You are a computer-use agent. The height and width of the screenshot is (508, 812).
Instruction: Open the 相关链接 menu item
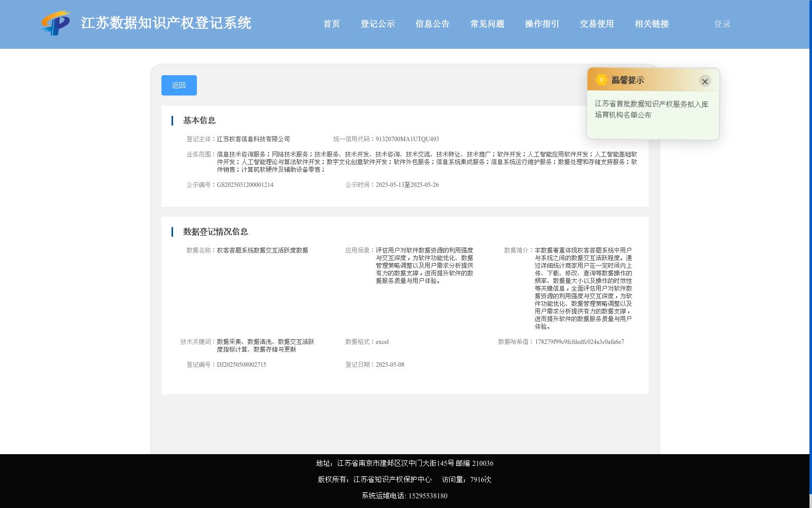652,24
